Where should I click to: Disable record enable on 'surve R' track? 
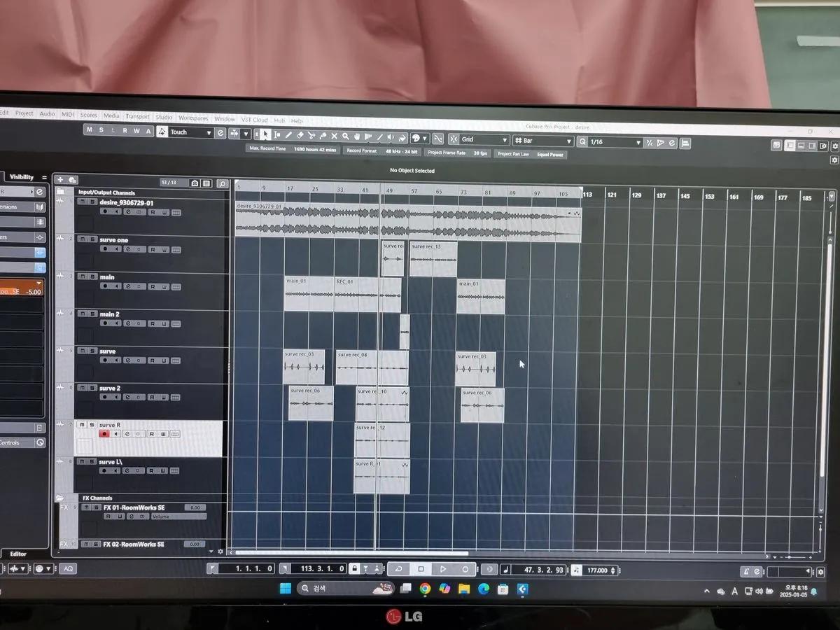(104, 434)
